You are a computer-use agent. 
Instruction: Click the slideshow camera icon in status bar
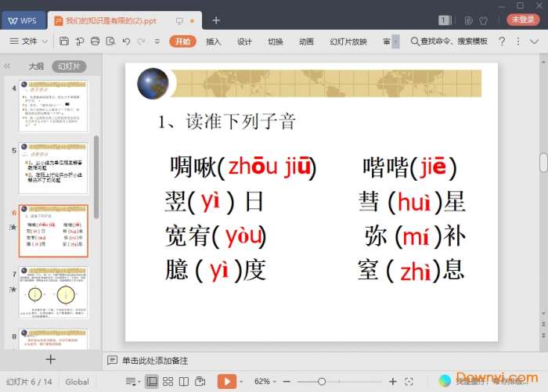200,381
